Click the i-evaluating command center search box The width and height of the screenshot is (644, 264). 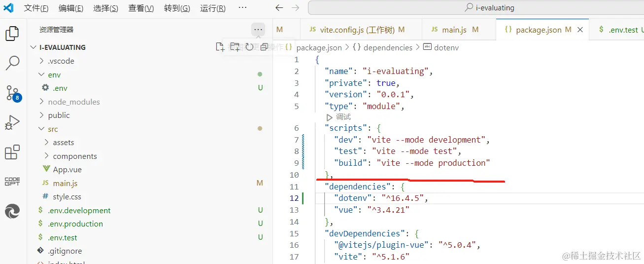(x=489, y=8)
